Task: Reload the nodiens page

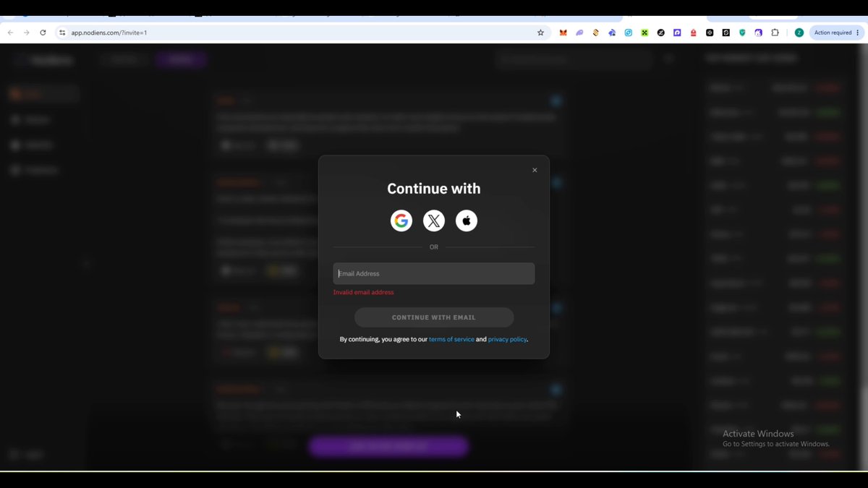Action: 43,33
